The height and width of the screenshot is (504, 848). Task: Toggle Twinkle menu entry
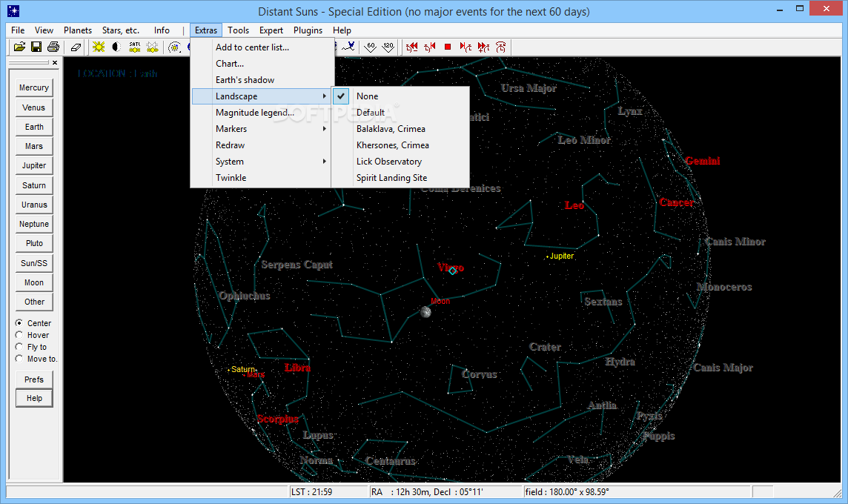[261, 177]
